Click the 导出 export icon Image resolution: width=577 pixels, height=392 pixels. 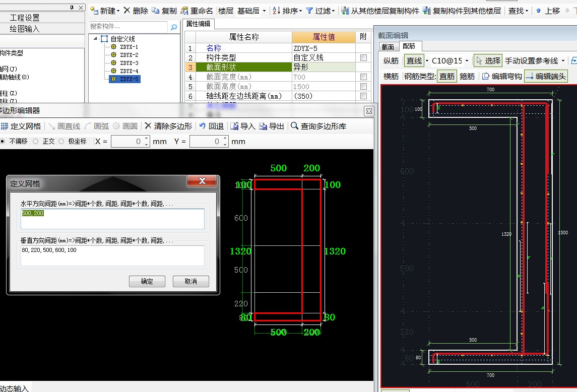(263, 126)
